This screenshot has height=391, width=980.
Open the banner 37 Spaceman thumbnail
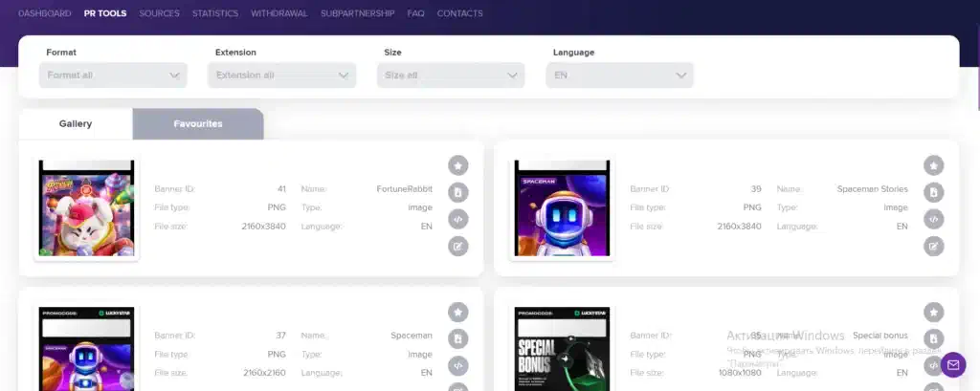tap(86, 349)
